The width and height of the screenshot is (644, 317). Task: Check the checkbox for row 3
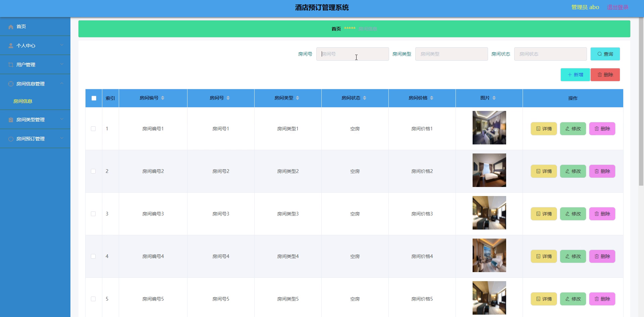93,214
